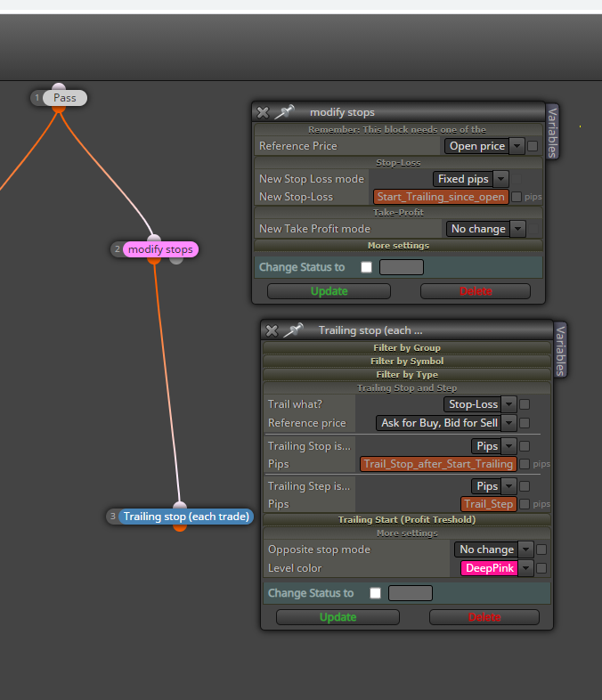Tick the Change Status to checkbox in Trailing stop
Screen dimensions: 602x700
point(375,593)
